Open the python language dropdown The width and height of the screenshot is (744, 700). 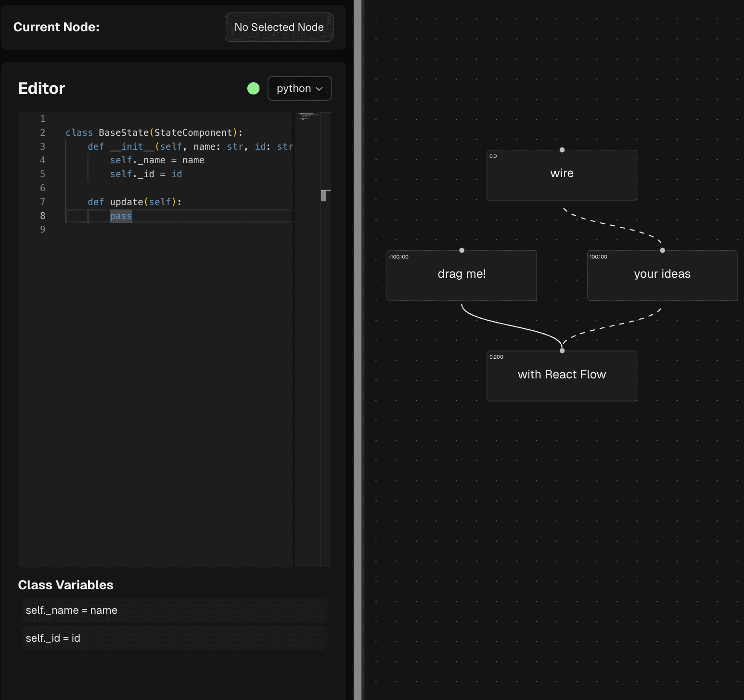point(299,89)
